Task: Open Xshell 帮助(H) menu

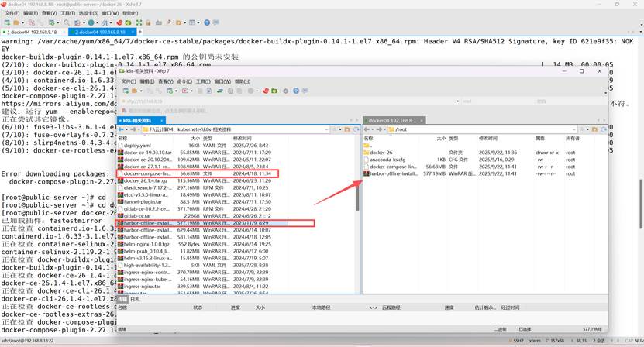Action: pos(130,13)
